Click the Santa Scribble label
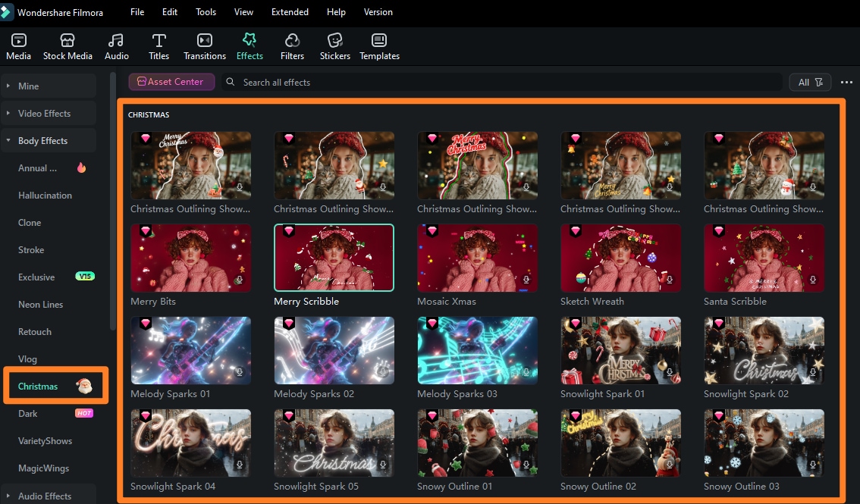Viewport: 860px width, 504px height. pyautogui.click(x=735, y=302)
